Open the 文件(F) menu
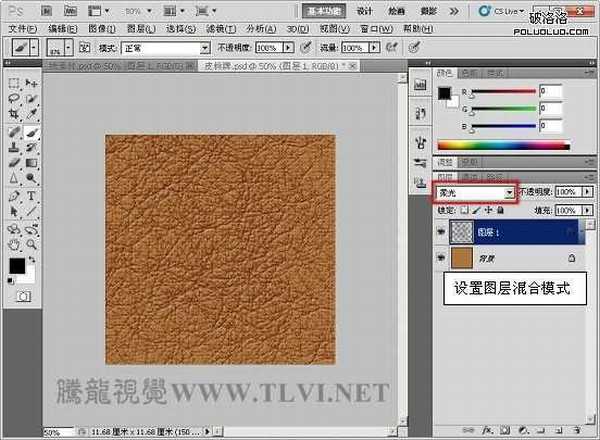600x440 pixels. (x=23, y=29)
